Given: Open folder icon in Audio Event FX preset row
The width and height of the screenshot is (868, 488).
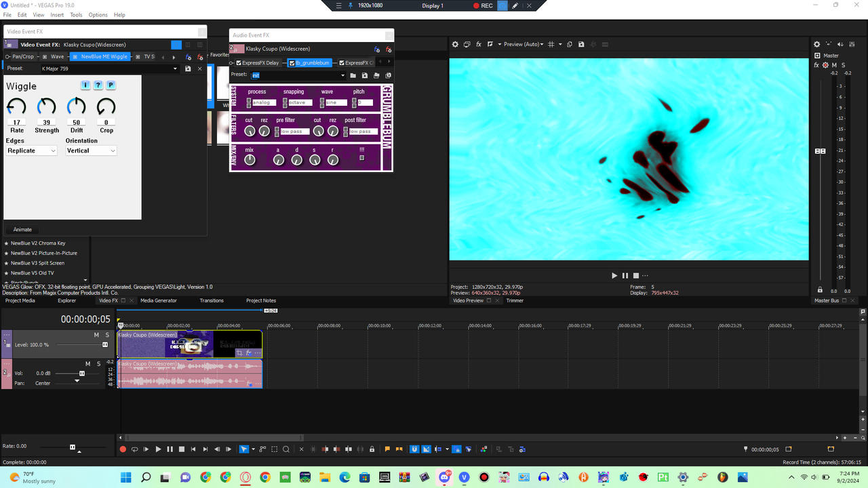Looking at the screenshot, I should click(x=353, y=75).
